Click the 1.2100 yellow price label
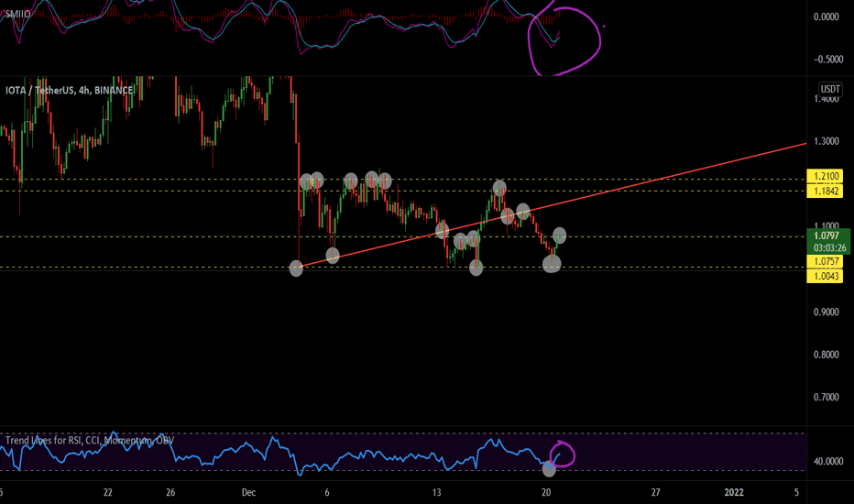The height and width of the screenshot is (504, 854). point(826,176)
